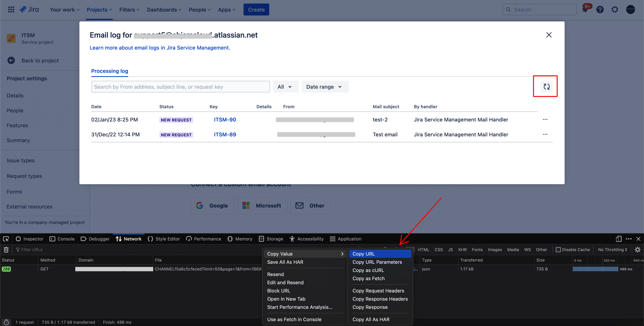The image size is (644, 326).
Task: Open the Learn more about email logs link
Action: pyautogui.click(x=160, y=48)
